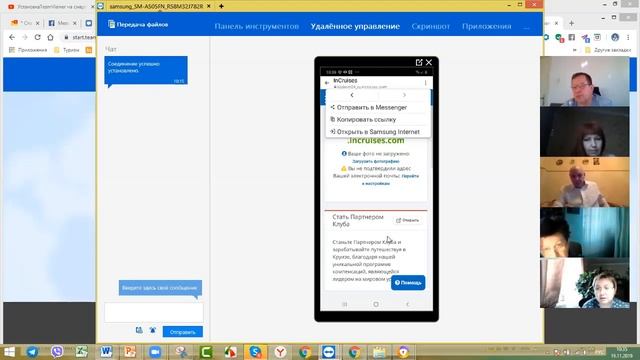Open new TeamViewer session tab plus
The width and height of the screenshot is (640, 360).
[x=221, y=6]
